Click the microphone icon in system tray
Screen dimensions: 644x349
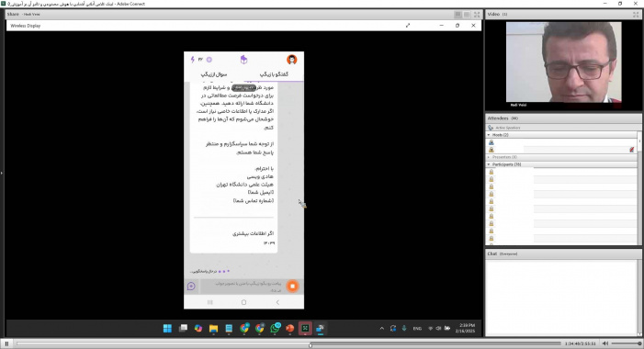404,328
